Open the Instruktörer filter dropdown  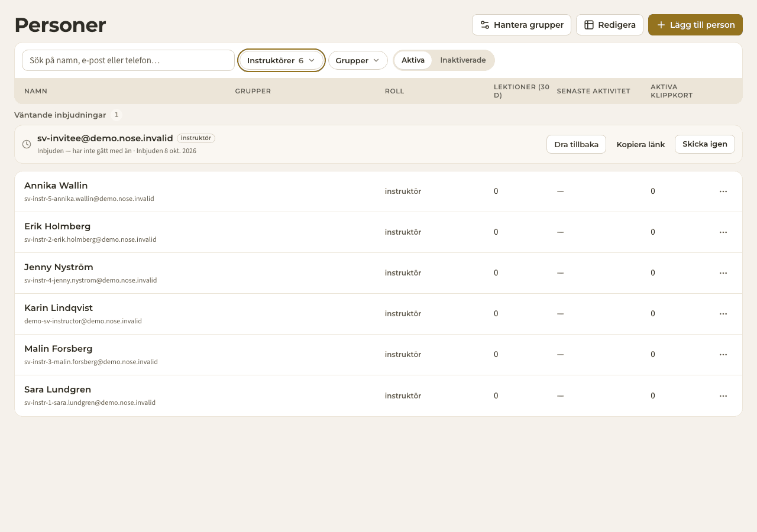pyautogui.click(x=282, y=60)
